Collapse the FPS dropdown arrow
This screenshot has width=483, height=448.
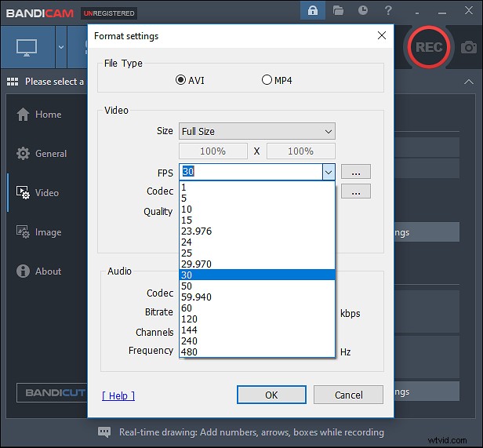coord(329,172)
